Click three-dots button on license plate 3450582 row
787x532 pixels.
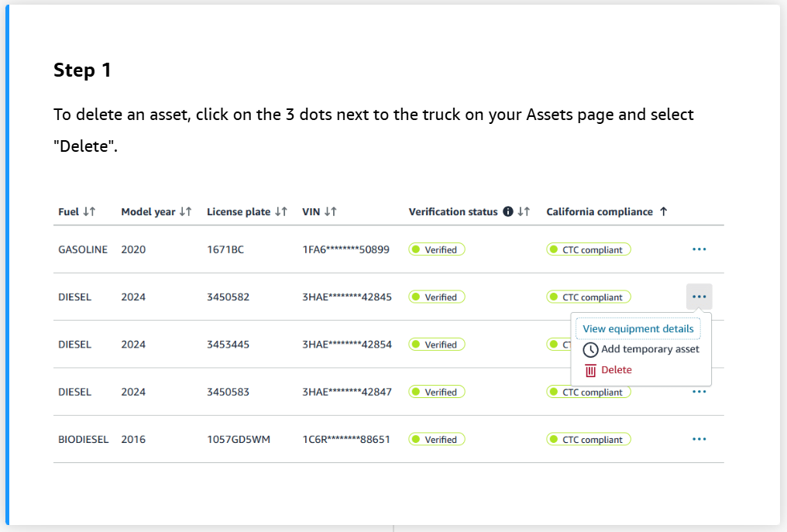tap(699, 297)
